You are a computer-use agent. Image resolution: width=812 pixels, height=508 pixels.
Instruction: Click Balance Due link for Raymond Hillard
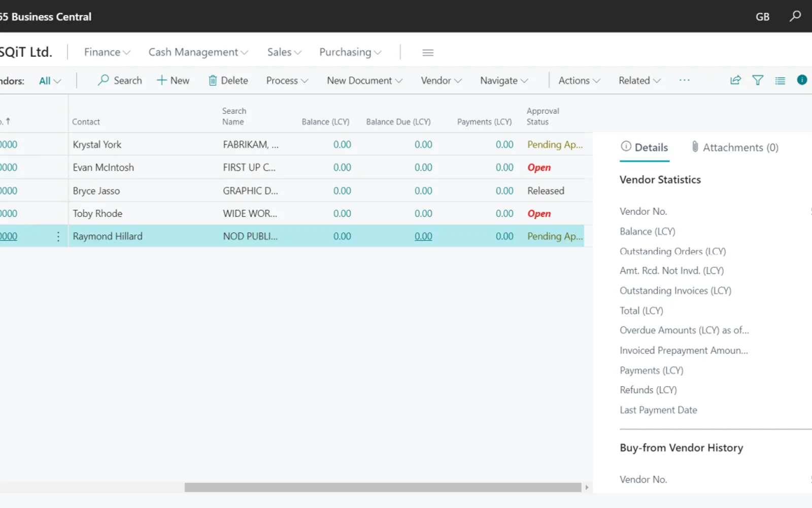tap(423, 236)
